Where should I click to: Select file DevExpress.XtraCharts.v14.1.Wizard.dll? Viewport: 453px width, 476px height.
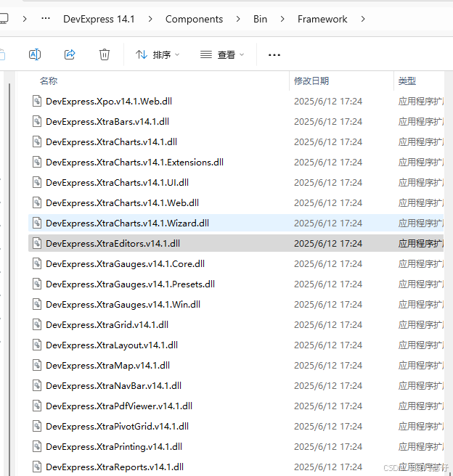pyautogui.click(x=236, y=223)
